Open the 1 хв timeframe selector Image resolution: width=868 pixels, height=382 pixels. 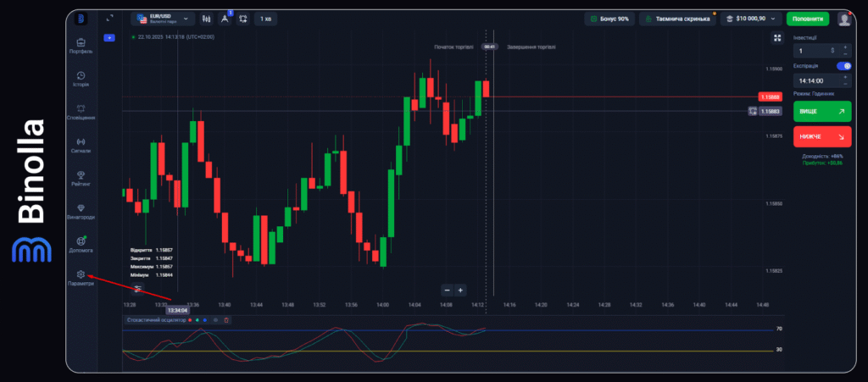click(266, 18)
